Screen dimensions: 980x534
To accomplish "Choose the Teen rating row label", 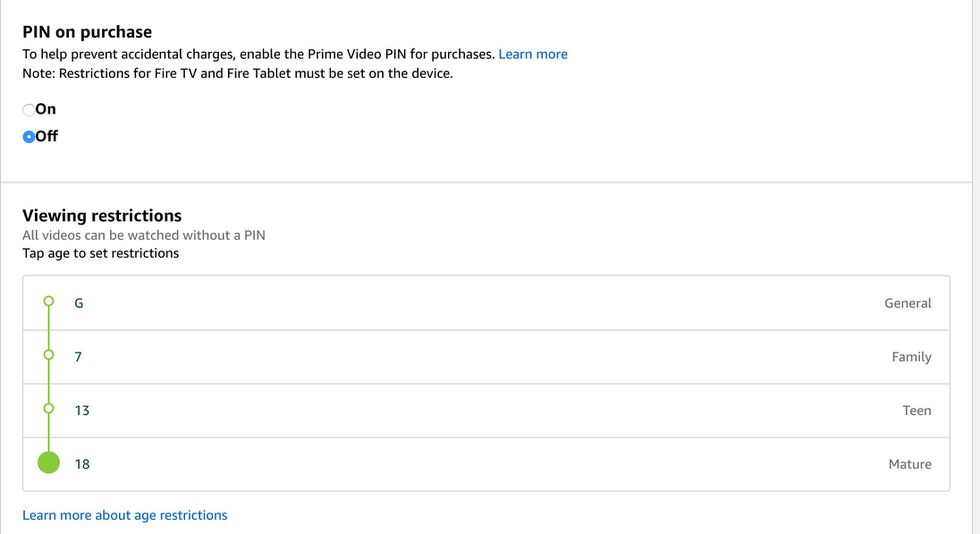I will pyautogui.click(x=916, y=411).
